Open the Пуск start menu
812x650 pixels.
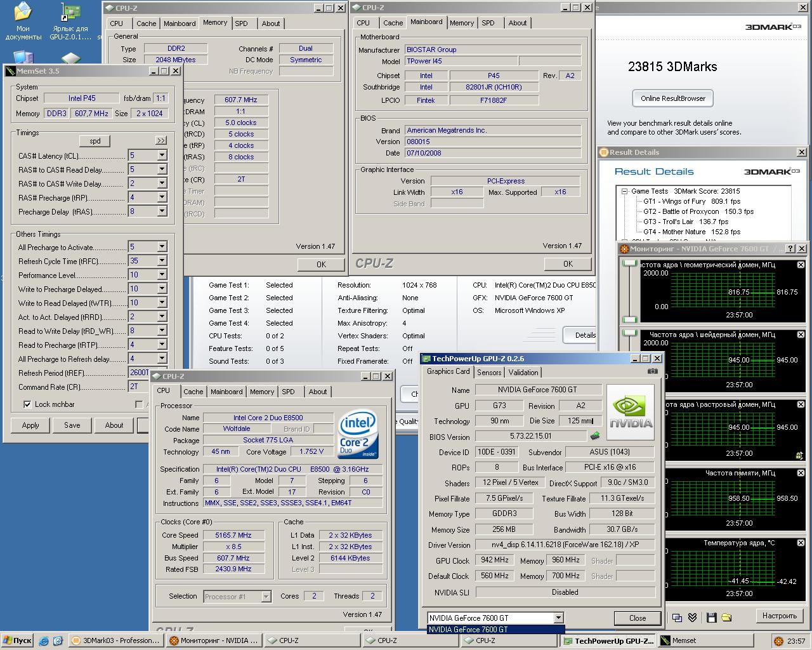pos(17,640)
